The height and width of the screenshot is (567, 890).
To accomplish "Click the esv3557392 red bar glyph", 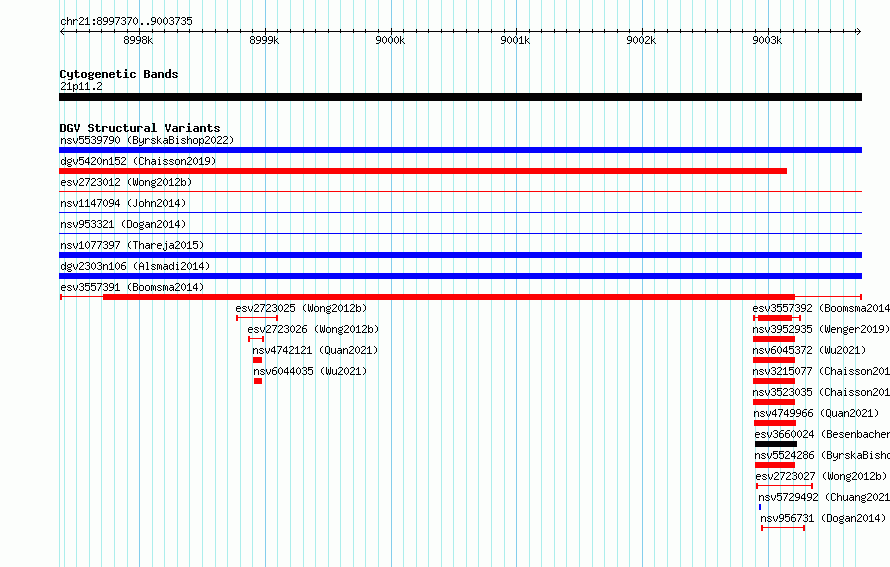I will point(776,318).
